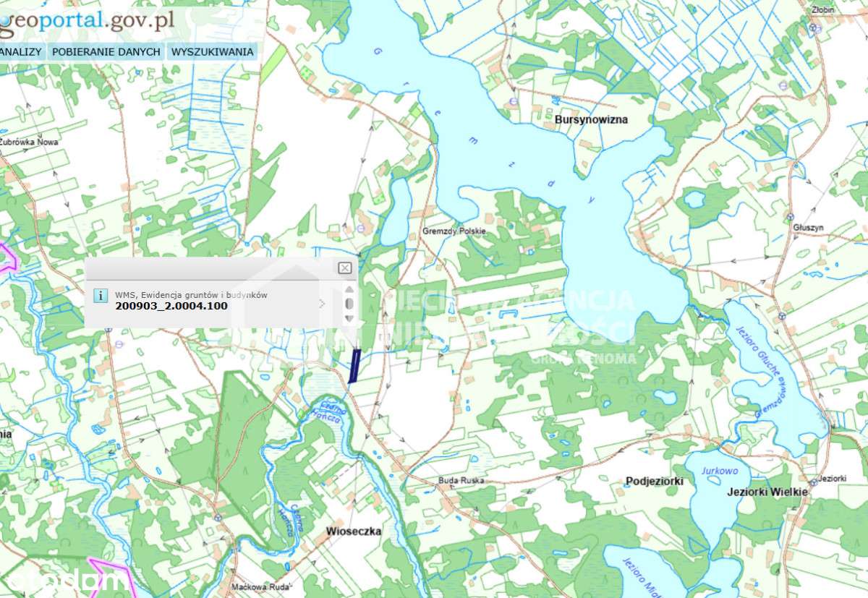Screen dimensions: 868x598
Task: Click the info icon in the popup
Action: coord(102,296)
